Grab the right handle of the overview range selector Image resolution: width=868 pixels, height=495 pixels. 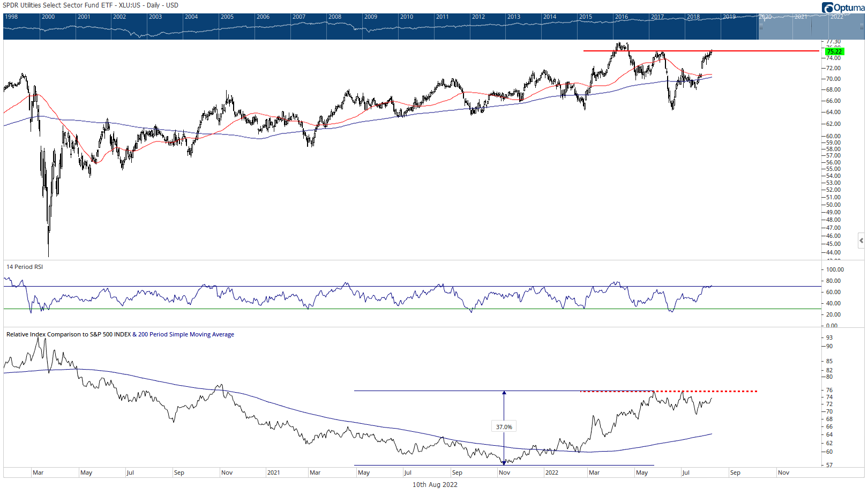[862, 26]
